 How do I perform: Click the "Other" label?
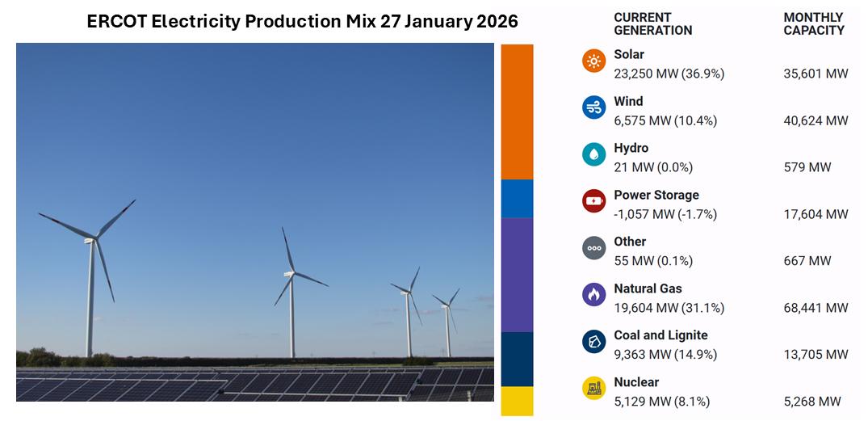(x=630, y=242)
